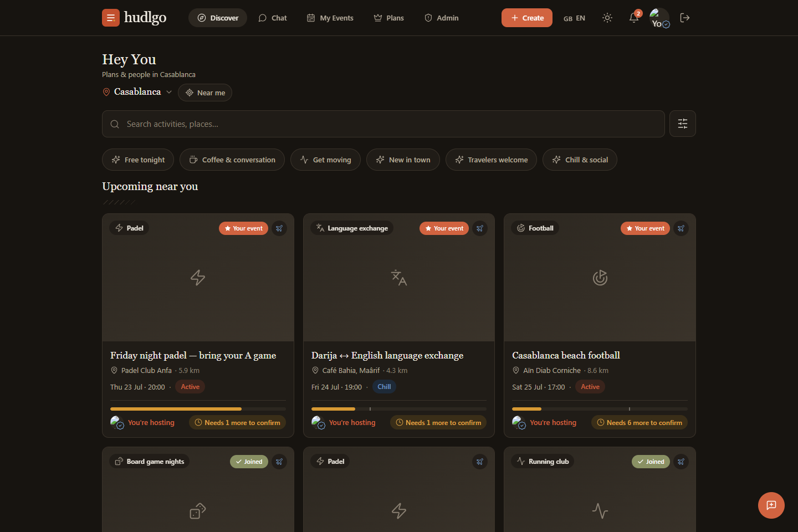Open the notifications bell icon
Screen dimensions: 798x532
634,18
